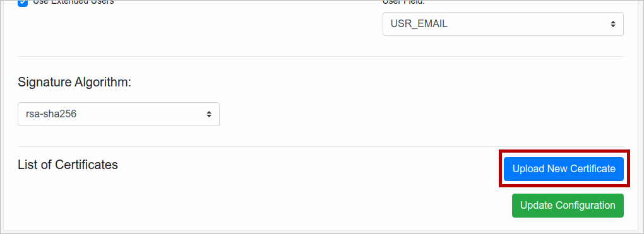
Task: Click the divider line above Signature Algorithm
Action: click(x=321, y=56)
